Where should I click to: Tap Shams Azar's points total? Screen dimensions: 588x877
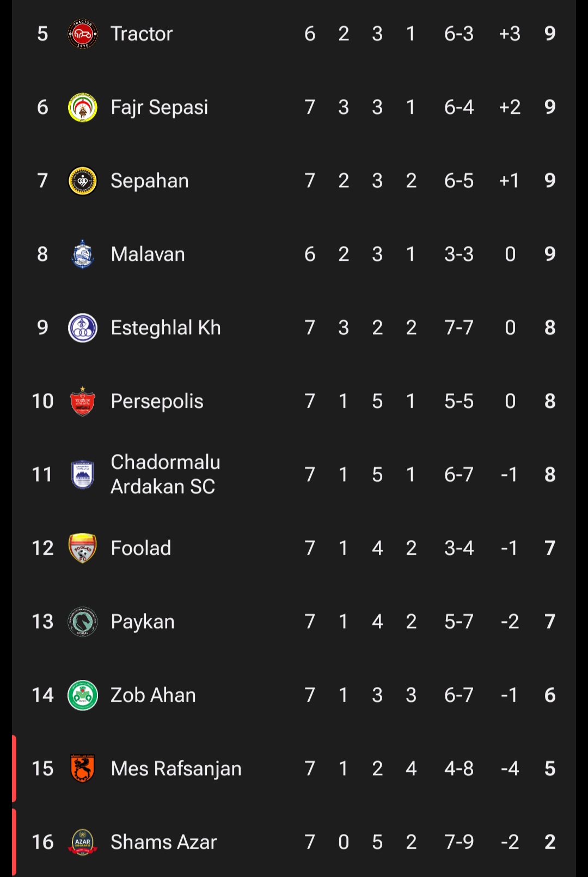pyautogui.click(x=550, y=842)
